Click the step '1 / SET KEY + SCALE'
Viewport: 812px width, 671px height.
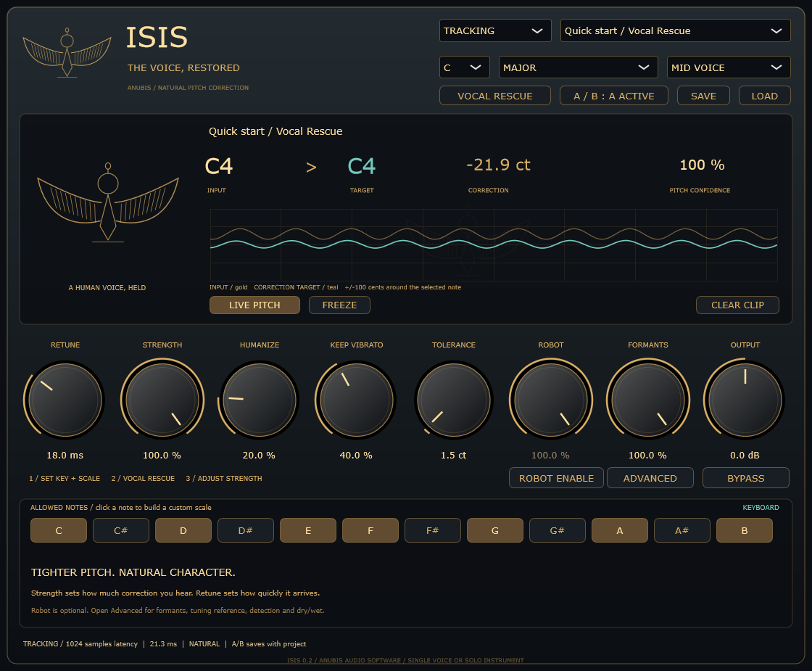65,478
